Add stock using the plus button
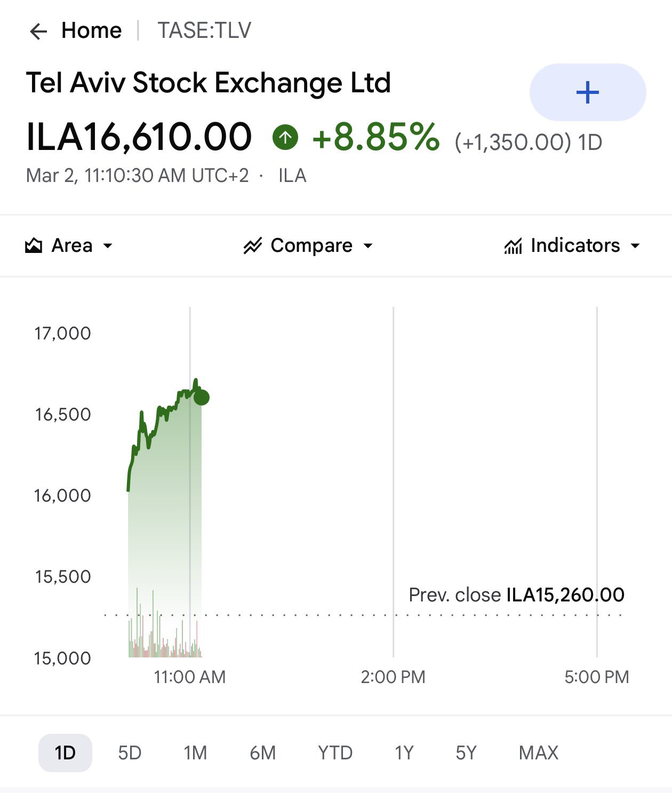Viewport: 672px width, 793px height. [588, 92]
